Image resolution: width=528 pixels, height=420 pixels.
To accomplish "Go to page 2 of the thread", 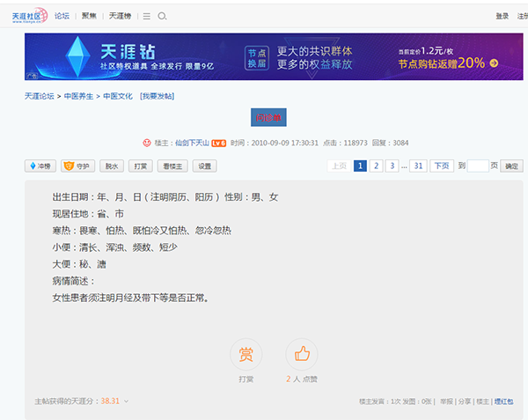I will click(x=376, y=166).
